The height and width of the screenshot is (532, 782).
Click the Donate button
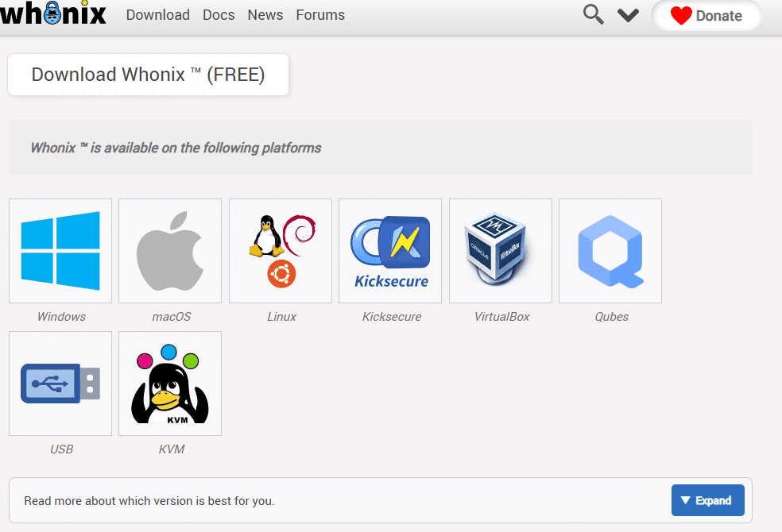pos(707,15)
